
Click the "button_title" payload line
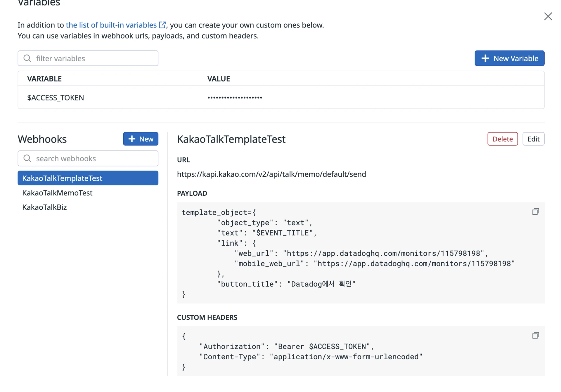coord(286,284)
